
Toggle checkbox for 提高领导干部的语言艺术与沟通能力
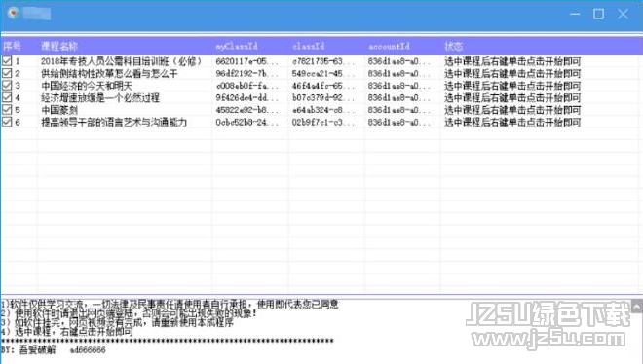pyautogui.click(x=7, y=122)
